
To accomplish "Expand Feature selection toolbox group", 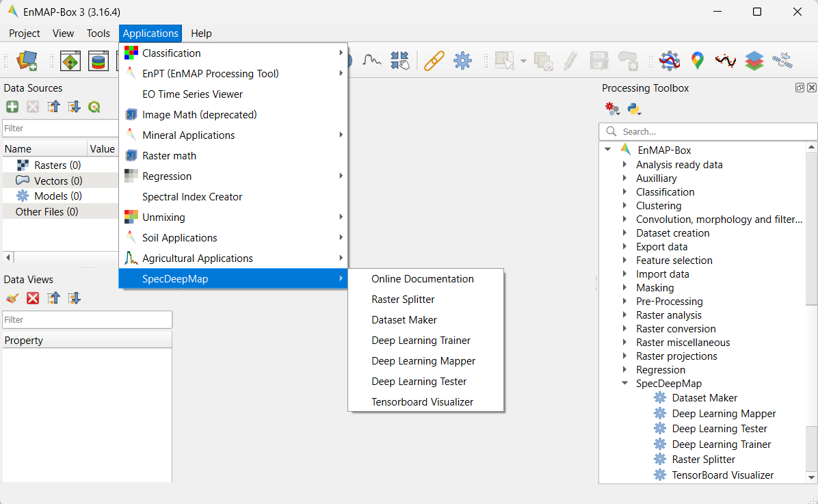I will tap(624, 260).
